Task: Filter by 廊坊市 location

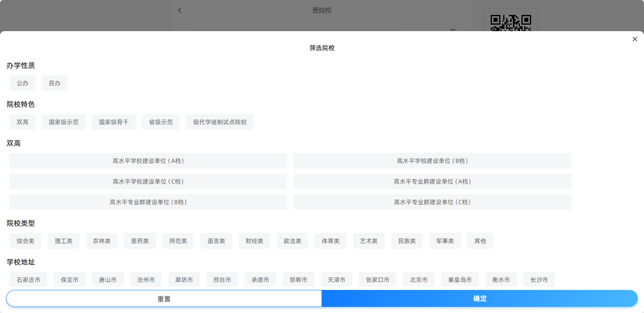Action: pyautogui.click(x=184, y=280)
